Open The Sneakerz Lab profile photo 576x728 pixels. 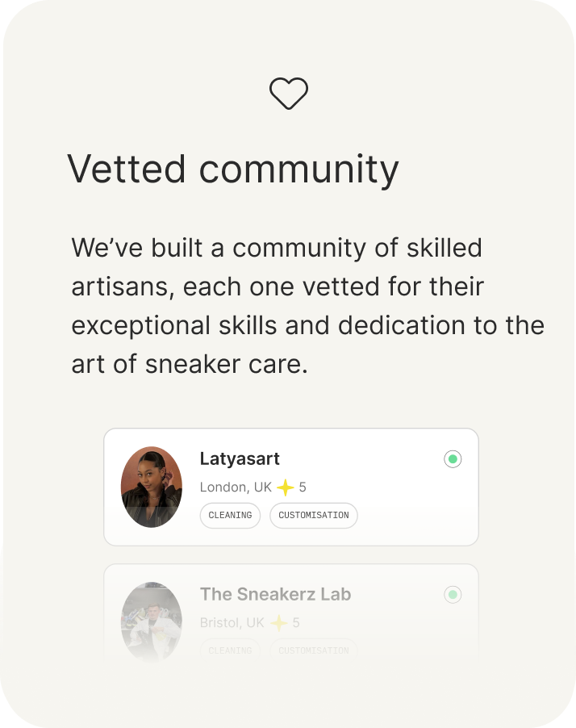tap(152, 622)
